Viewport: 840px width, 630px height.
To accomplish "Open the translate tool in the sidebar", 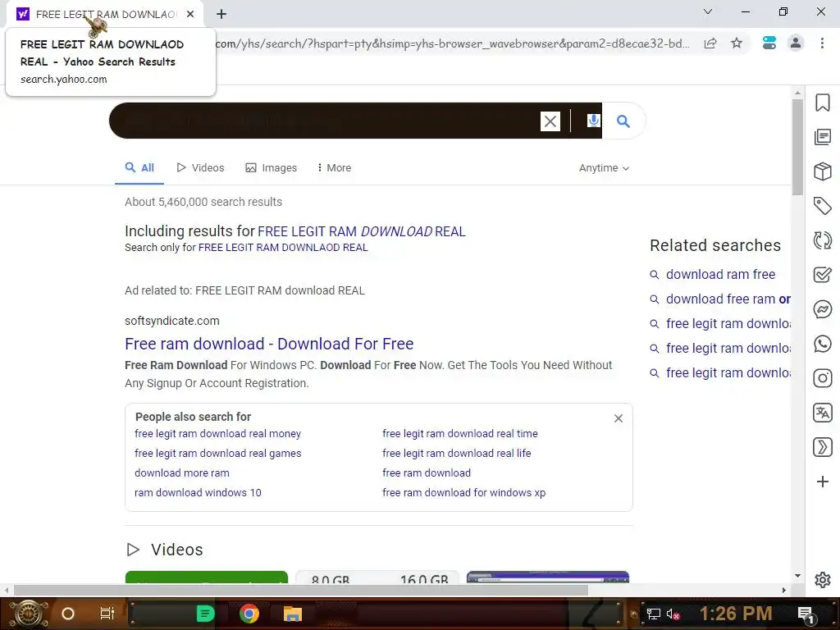I will pos(822,413).
